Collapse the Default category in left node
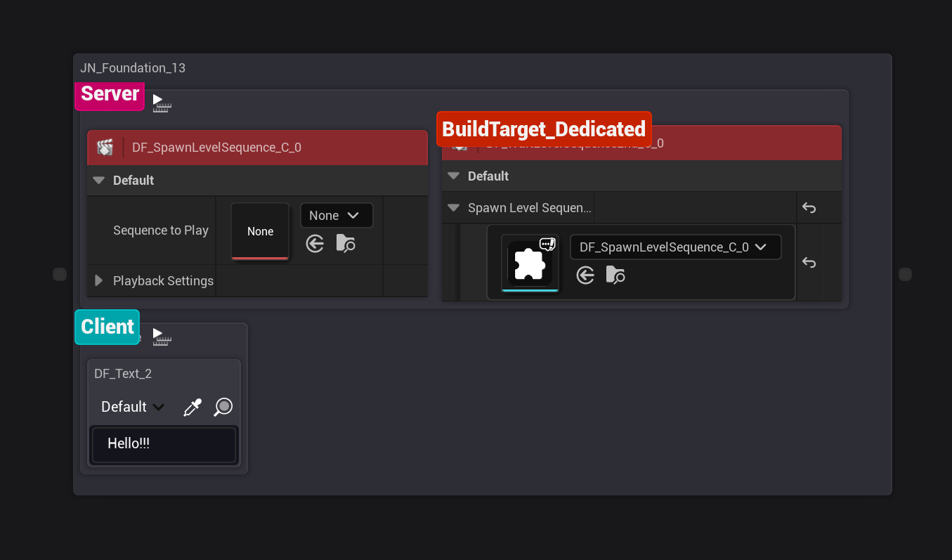 [x=99, y=181]
